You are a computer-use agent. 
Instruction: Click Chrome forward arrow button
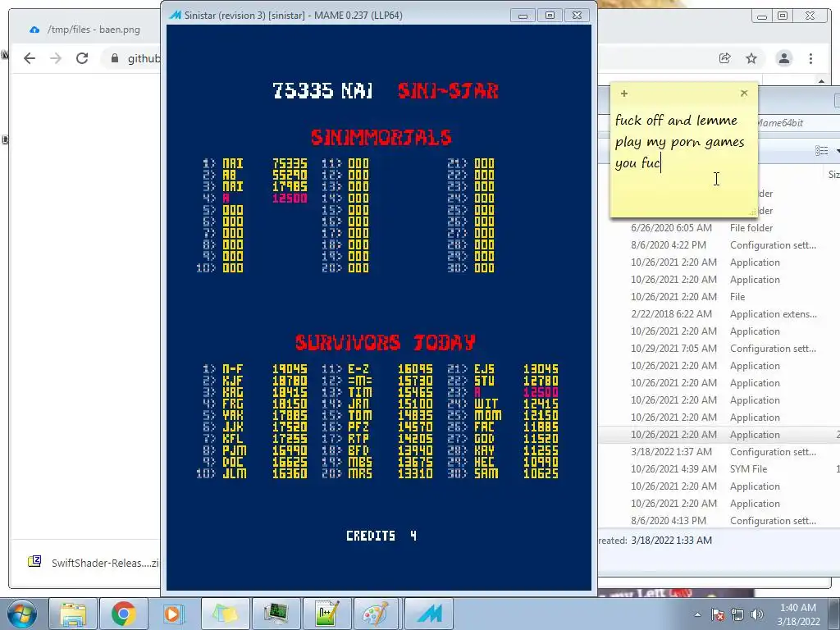coord(56,58)
